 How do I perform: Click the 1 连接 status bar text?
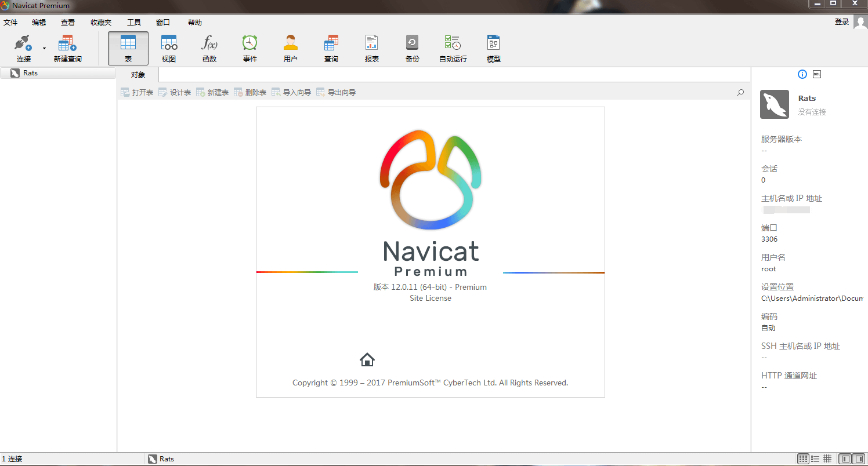click(12, 459)
